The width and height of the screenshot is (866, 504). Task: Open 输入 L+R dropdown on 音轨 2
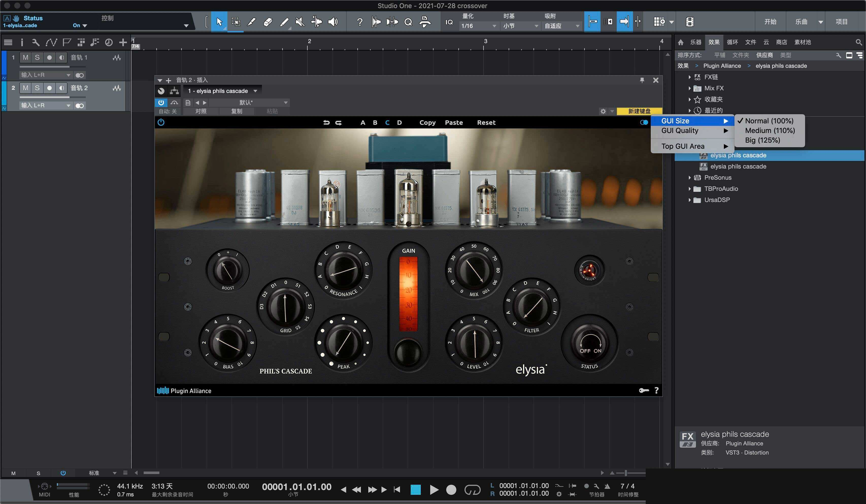46,106
